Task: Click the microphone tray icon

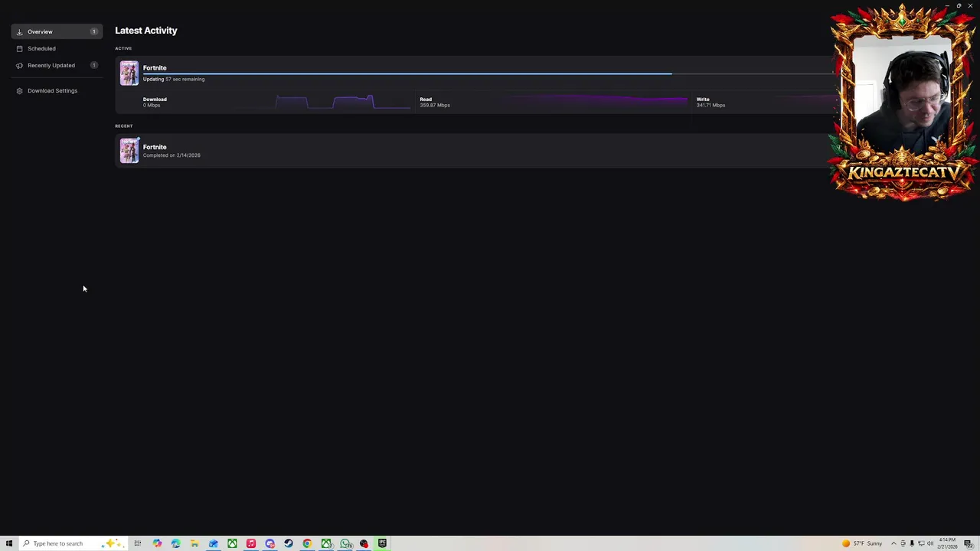Action: [x=912, y=543]
